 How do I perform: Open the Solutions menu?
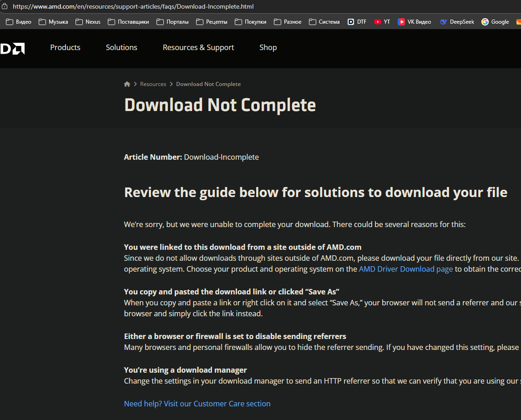tap(121, 47)
